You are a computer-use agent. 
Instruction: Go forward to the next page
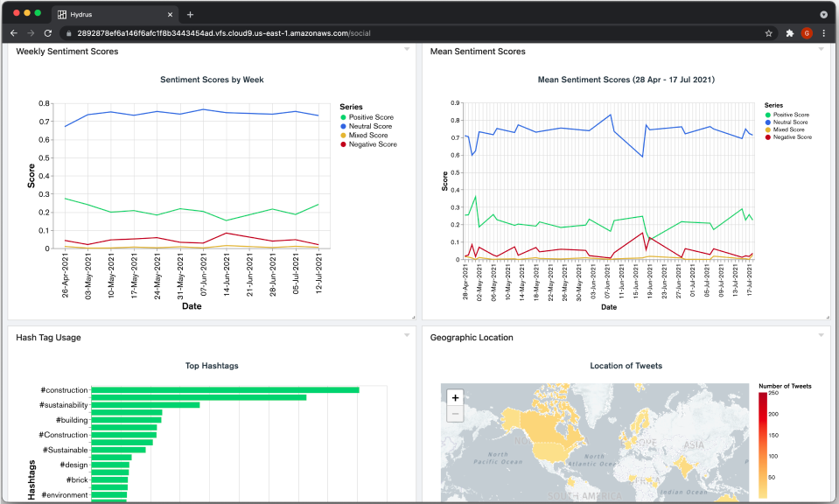click(x=31, y=33)
